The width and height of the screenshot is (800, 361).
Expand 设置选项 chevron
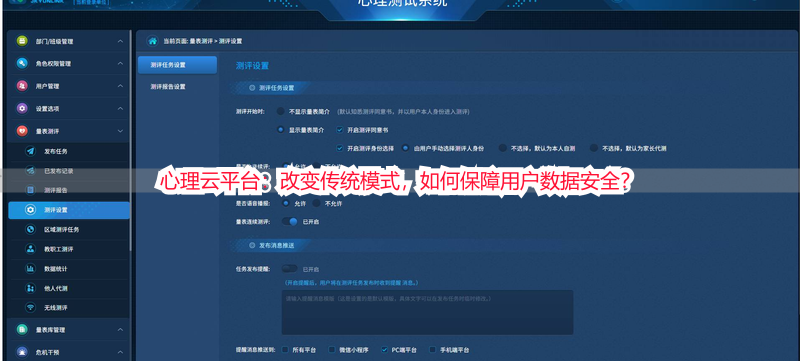tap(120, 109)
